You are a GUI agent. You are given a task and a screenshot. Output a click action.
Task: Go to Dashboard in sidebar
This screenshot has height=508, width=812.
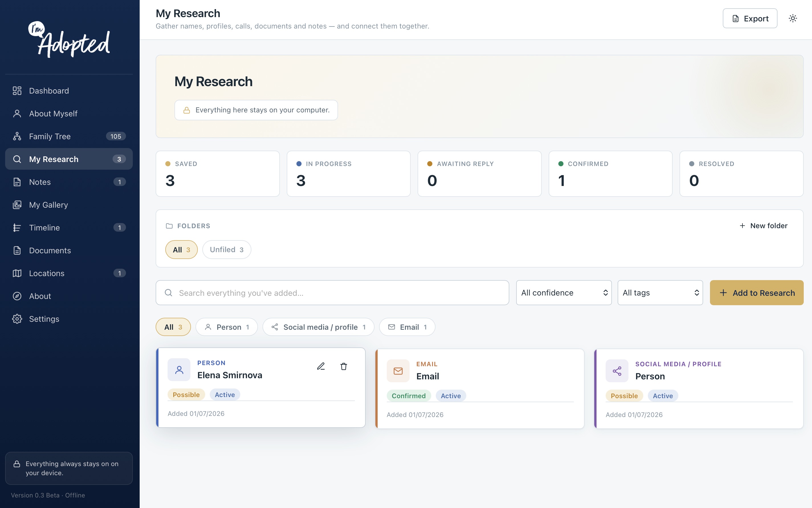pyautogui.click(x=69, y=91)
